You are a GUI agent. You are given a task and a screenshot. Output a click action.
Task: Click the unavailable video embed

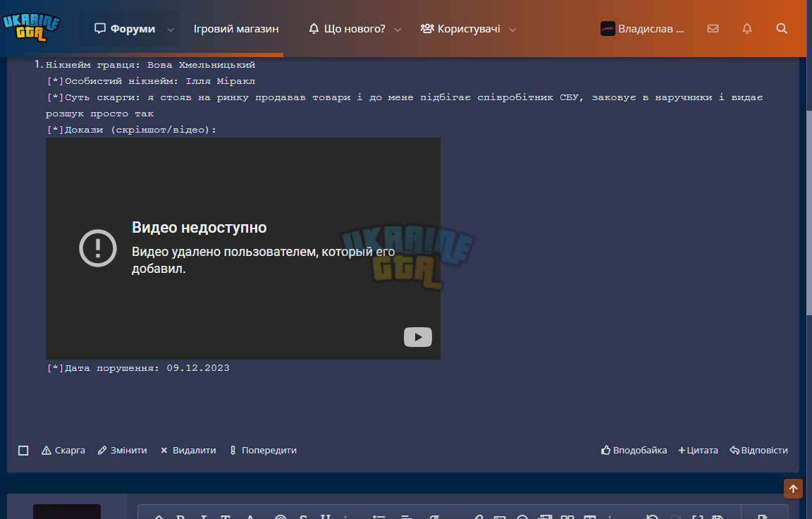pos(243,249)
